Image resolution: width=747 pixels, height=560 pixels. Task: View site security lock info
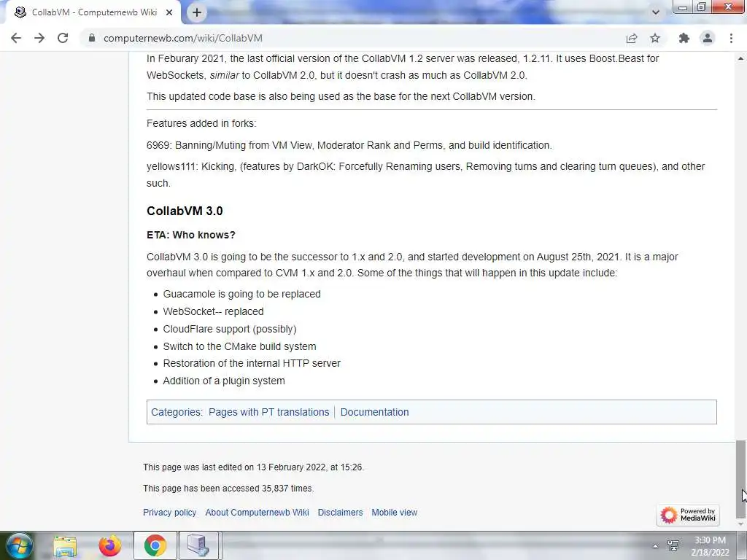[92, 38]
